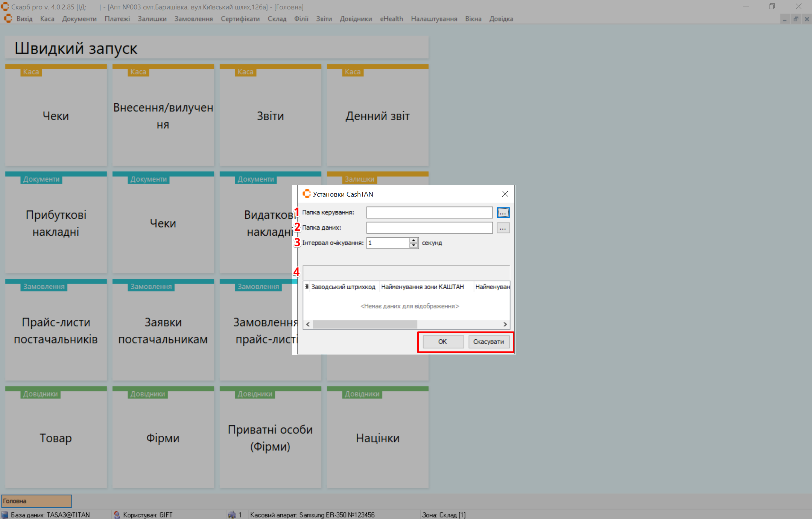
Task: Click browse button for Папка даних
Action: pyautogui.click(x=503, y=228)
